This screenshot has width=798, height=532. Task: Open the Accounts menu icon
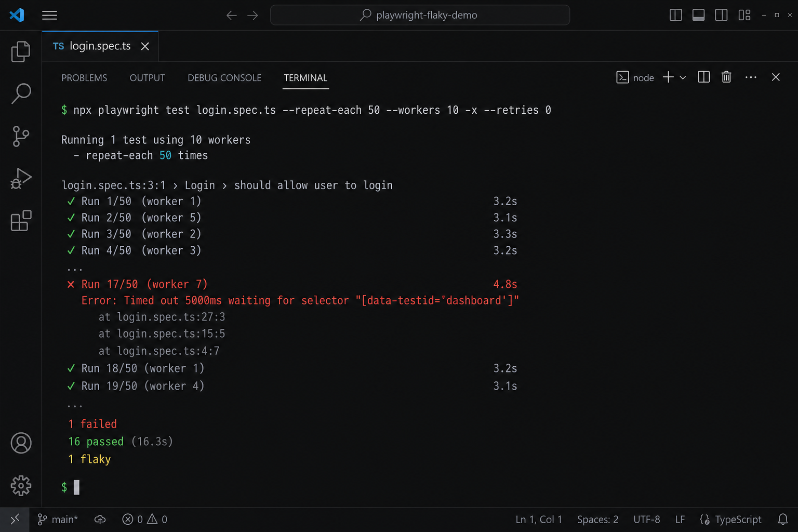[21, 443]
